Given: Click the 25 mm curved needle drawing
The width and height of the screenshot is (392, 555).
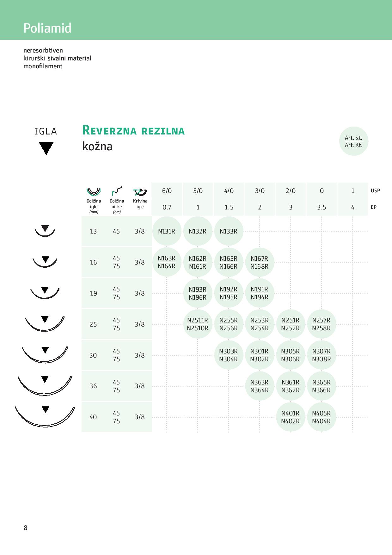Looking at the screenshot, I should click(45, 323).
